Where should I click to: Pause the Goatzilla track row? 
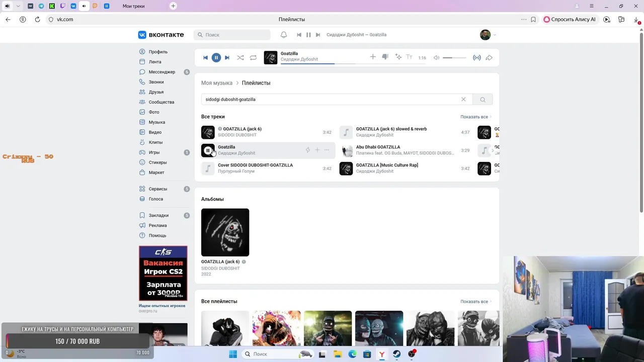208,150
